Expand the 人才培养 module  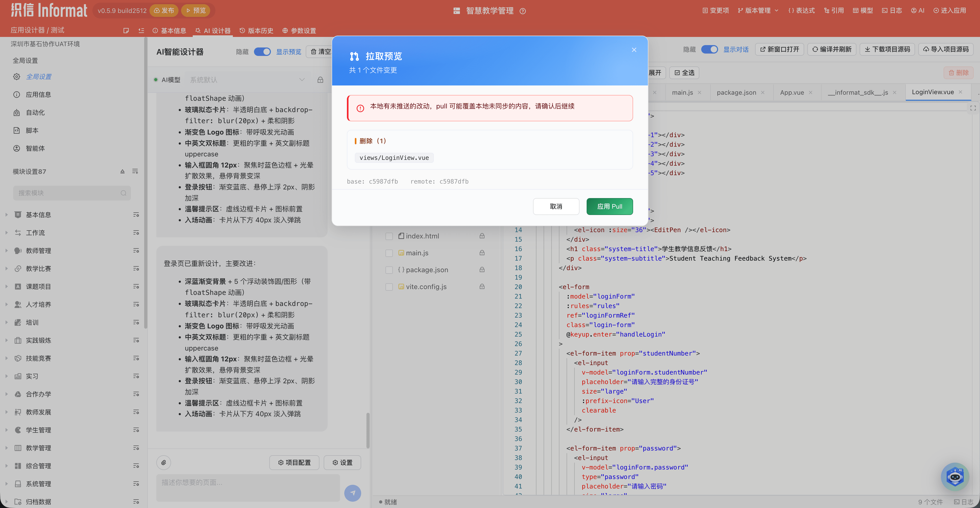coord(6,304)
